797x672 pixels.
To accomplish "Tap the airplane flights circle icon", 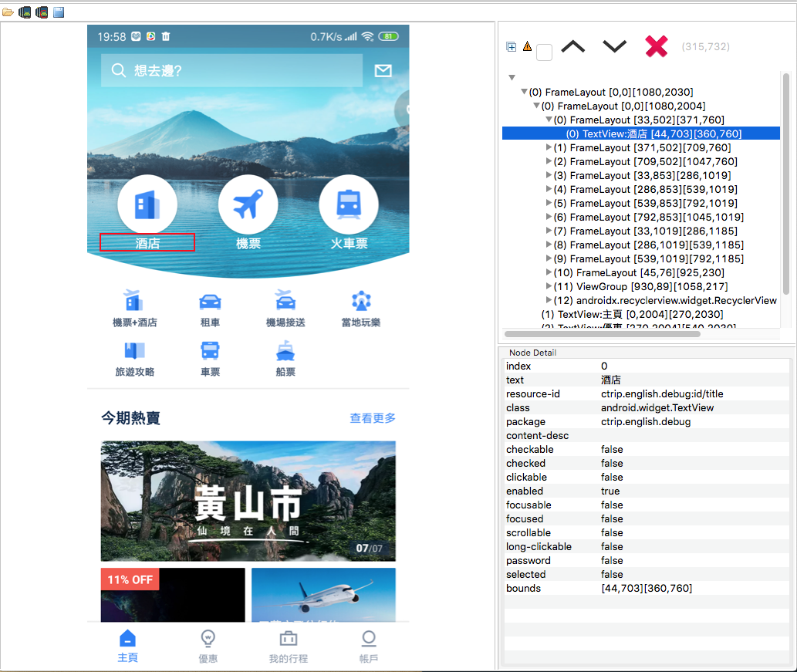I will coord(248,204).
